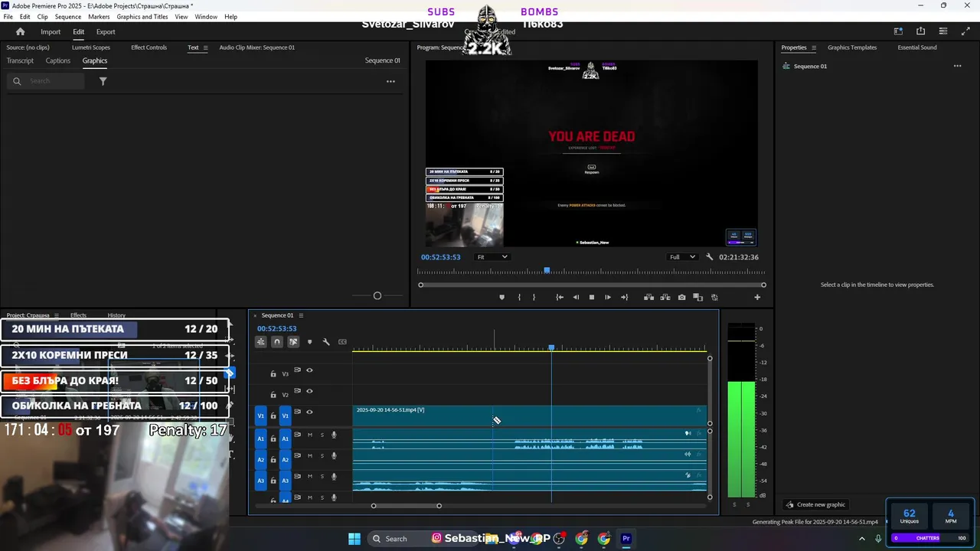The image size is (980, 551).
Task: Solo audio track A3
Action: (x=322, y=476)
